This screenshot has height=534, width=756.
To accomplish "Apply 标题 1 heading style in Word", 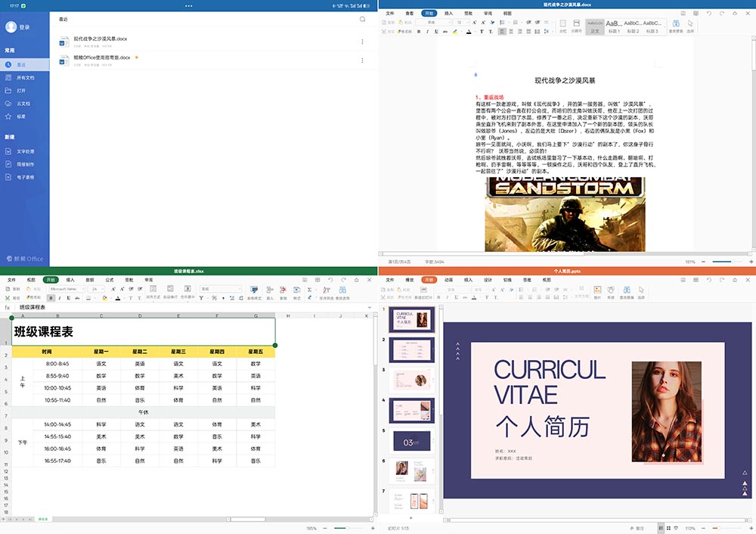I will (614, 26).
